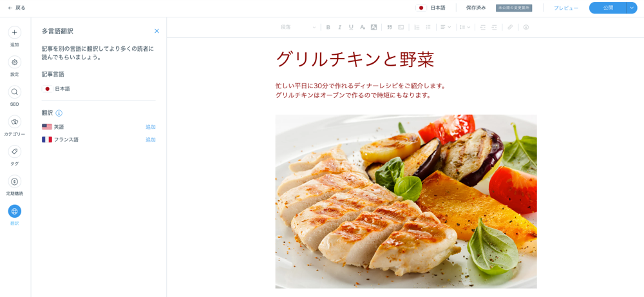
Task: Click the 日本語 language selector in header
Action: (430, 8)
